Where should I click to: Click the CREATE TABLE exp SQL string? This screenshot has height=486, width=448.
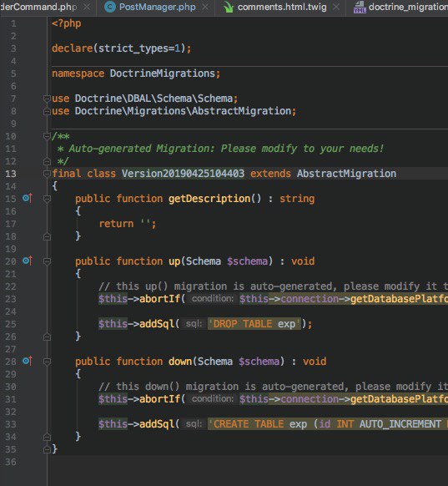(x=328, y=424)
